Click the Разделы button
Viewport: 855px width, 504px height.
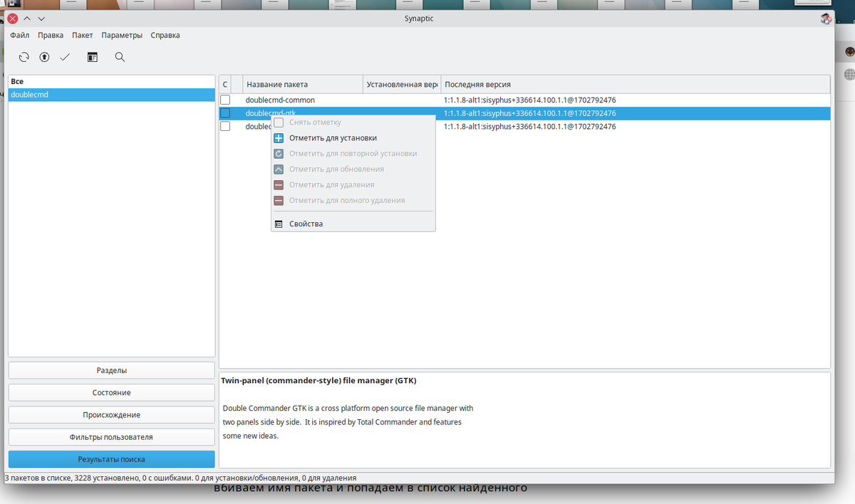tap(112, 370)
